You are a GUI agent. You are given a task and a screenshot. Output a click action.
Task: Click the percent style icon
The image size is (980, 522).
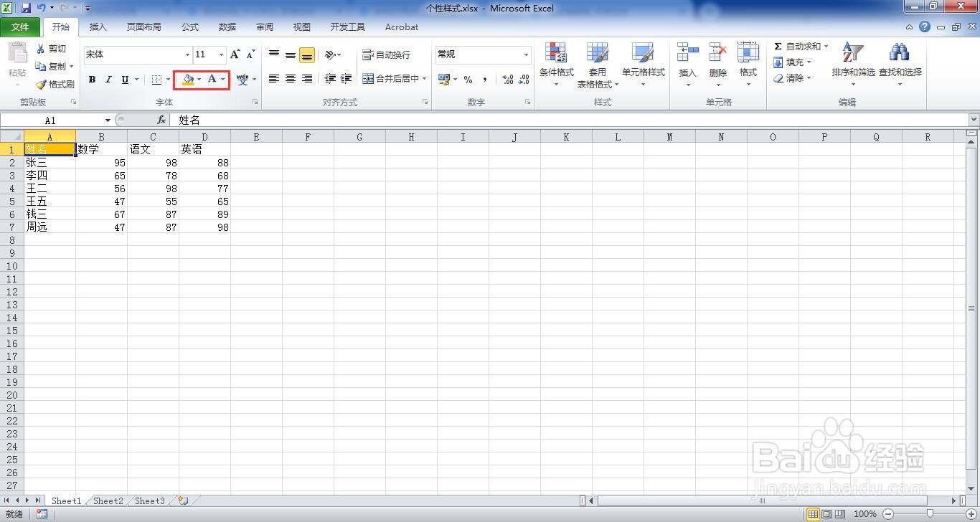468,80
